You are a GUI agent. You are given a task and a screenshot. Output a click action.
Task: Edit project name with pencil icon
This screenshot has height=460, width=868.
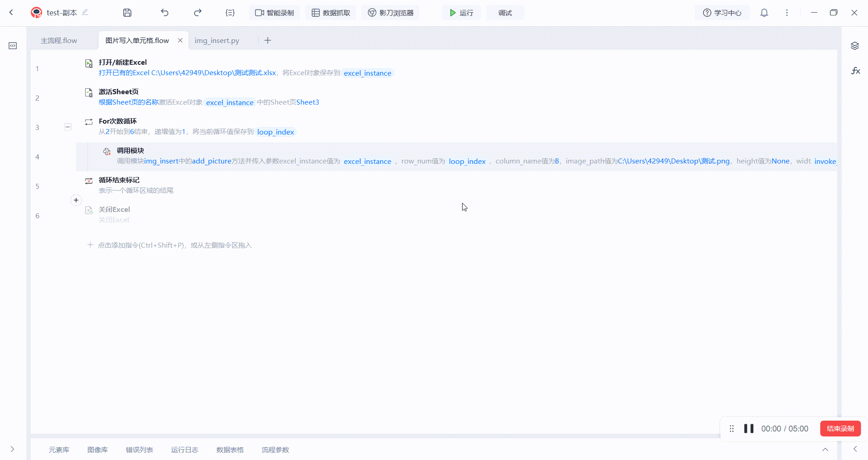[85, 12]
